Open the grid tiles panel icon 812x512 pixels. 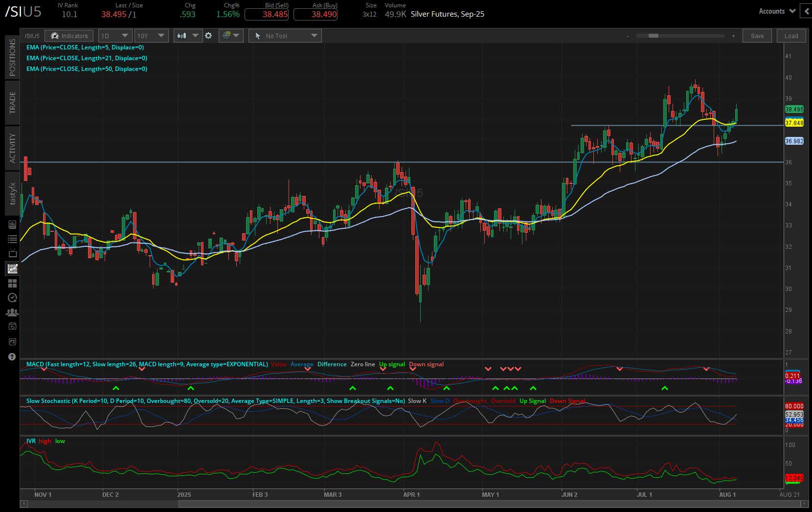click(12, 283)
